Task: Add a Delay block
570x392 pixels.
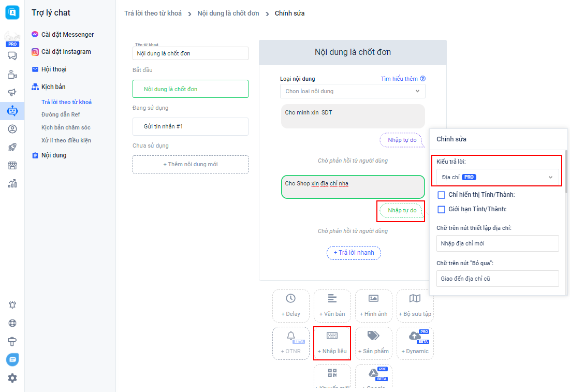Action: point(290,306)
